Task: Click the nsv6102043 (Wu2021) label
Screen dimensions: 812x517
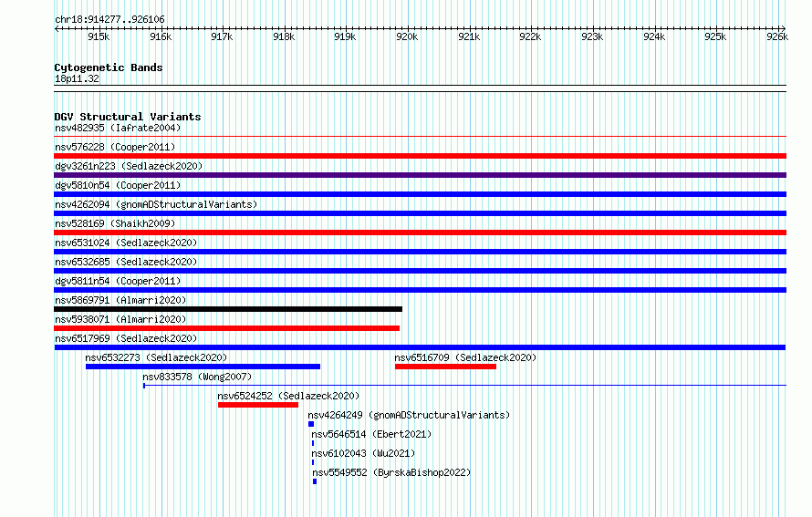Action: click(363, 453)
